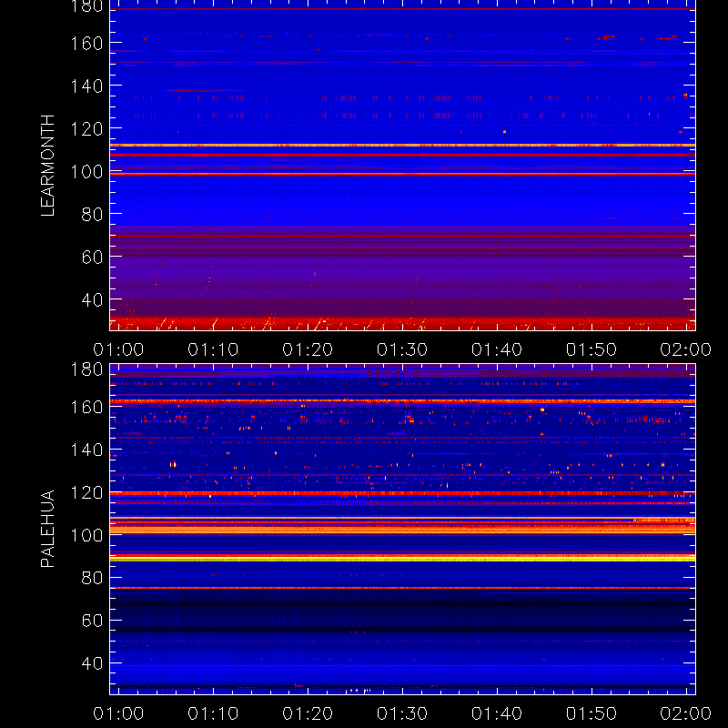Select the 120 label on the PALEHUA axis
This screenshot has height=728, width=728.
click(86, 492)
